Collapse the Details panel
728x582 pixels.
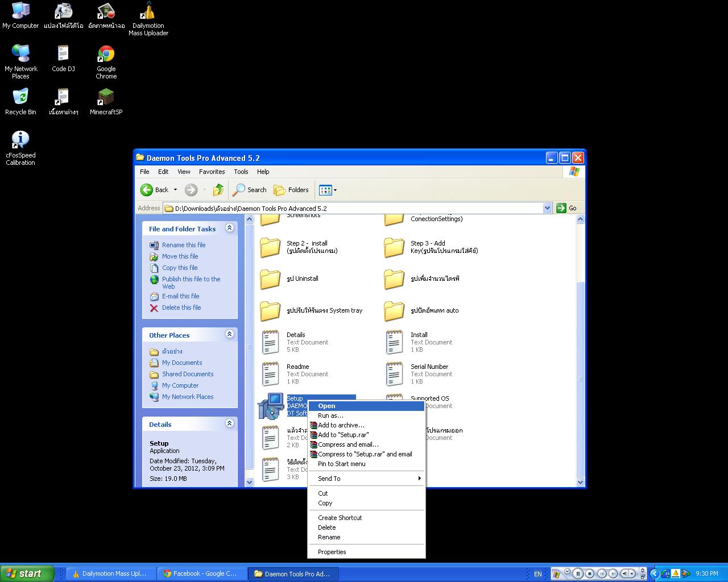(x=230, y=423)
